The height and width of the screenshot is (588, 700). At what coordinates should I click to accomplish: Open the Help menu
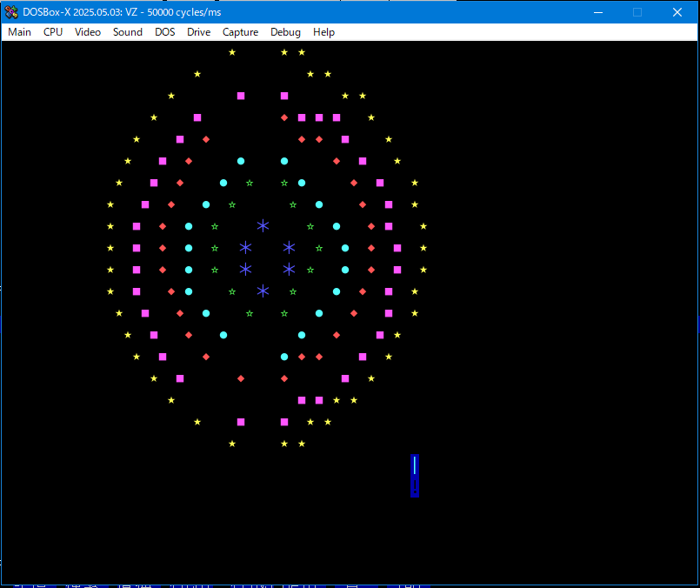coord(323,32)
